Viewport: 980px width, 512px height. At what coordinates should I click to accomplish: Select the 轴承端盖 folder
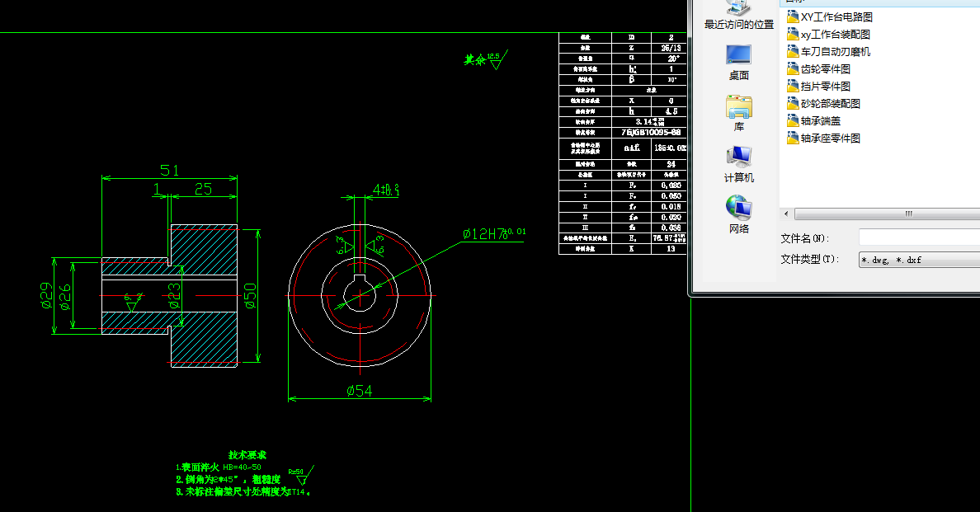pos(813,121)
